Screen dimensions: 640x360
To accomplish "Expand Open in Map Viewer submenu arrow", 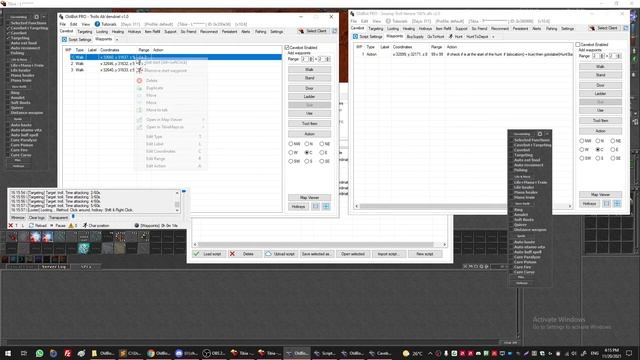I will pos(203,120).
